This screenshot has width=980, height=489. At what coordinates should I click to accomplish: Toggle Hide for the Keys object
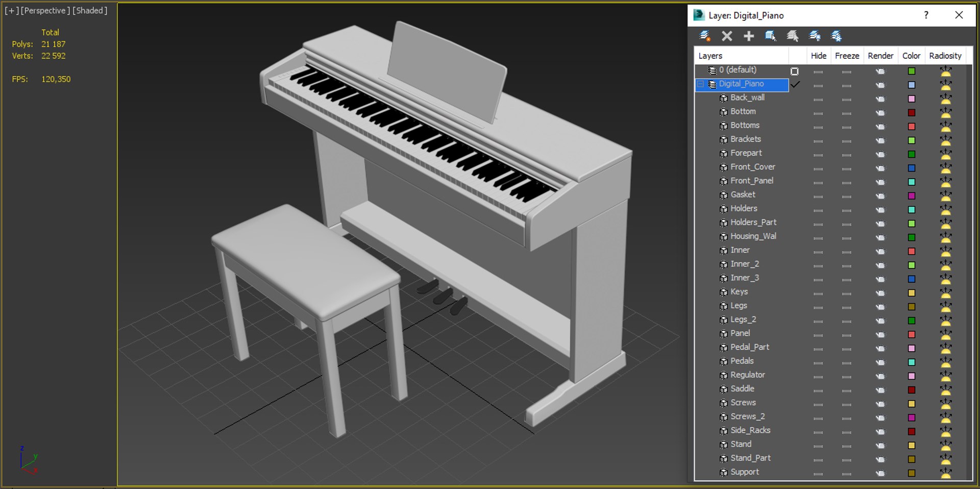pyautogui.click(x=818, y=293)
